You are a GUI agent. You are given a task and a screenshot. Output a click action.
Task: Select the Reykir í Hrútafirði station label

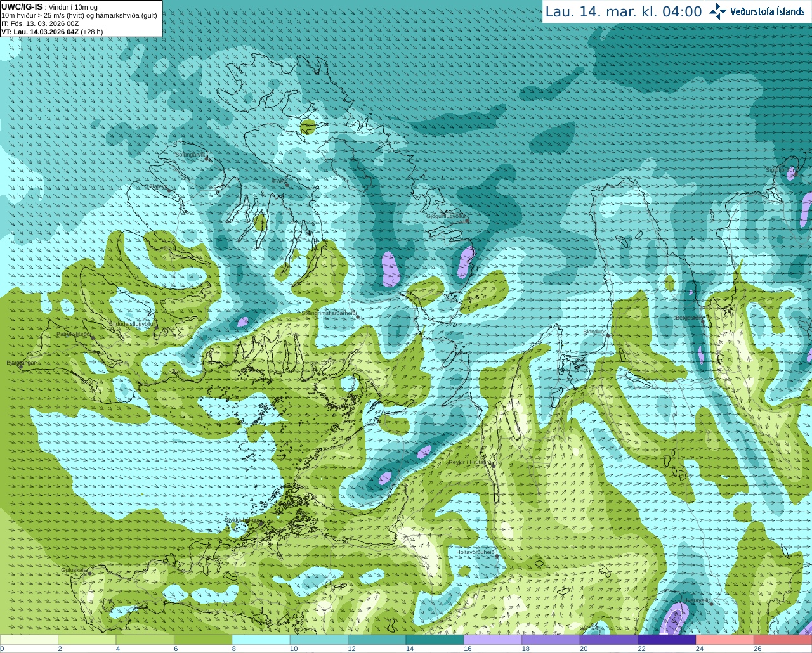pos(470,462)
